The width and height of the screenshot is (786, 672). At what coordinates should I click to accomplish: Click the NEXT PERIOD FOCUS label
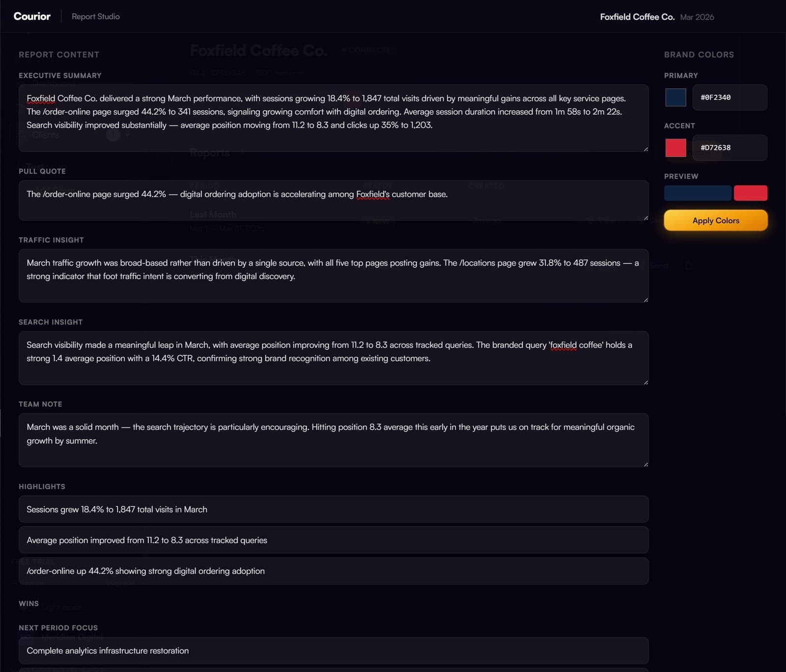(x=58, y=628)
